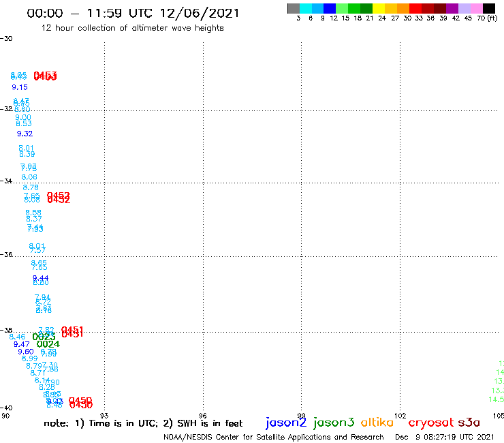504x443 pixels.
Task: Click the '70 (ft)' legend scale label
Action: click(x=487, y=18)
